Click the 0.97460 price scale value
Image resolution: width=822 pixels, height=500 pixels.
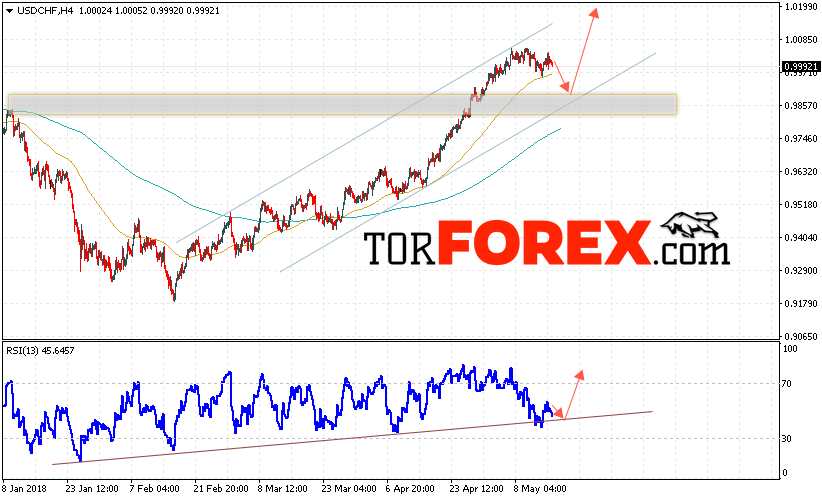(801, 138)
